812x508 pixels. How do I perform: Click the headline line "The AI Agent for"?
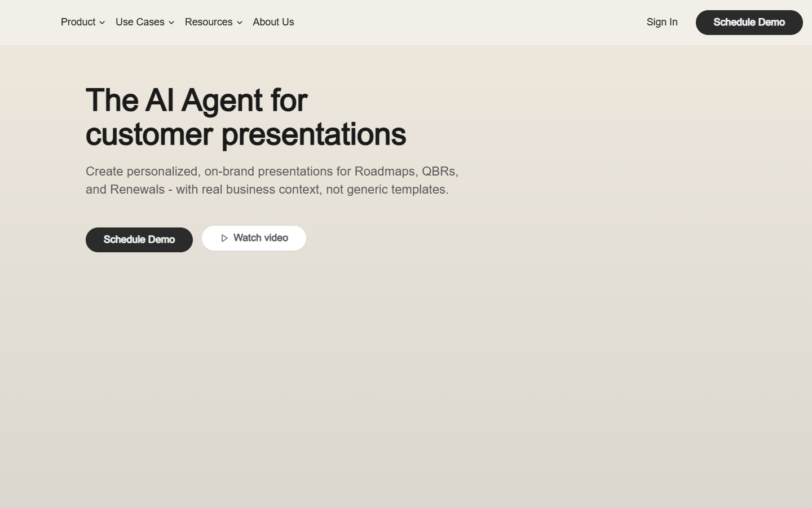196,100
